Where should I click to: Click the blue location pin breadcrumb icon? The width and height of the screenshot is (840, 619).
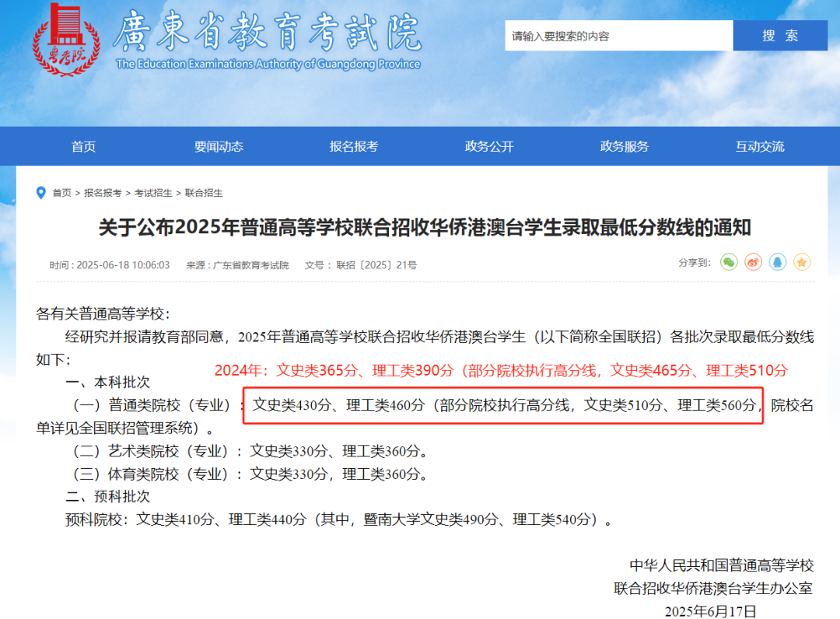click(x=40, y=193)
